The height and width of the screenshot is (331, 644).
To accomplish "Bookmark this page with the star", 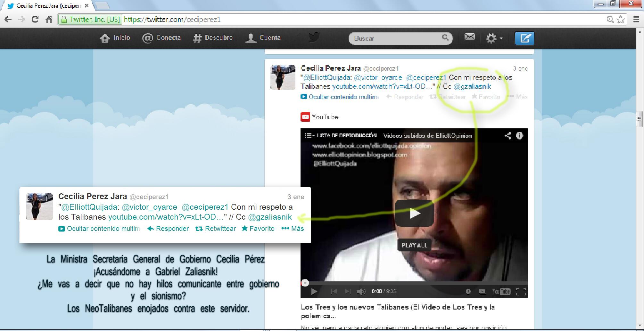I will (621, 20).
